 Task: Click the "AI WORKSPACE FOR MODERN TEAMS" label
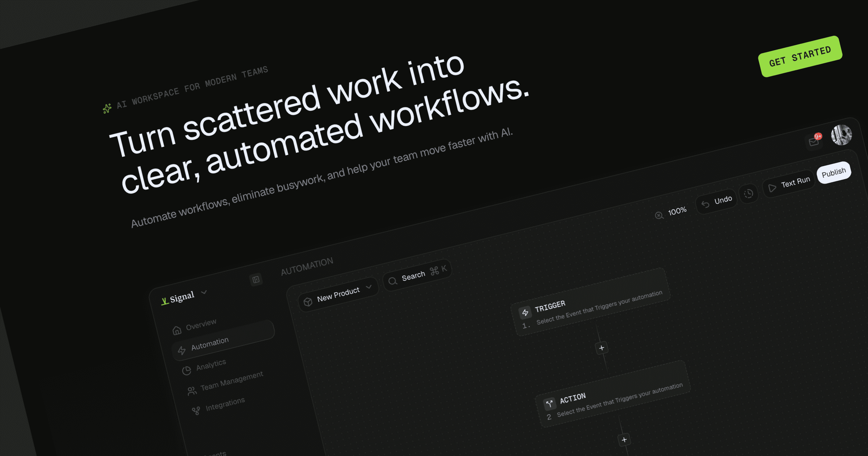click(x=192, y=88)
